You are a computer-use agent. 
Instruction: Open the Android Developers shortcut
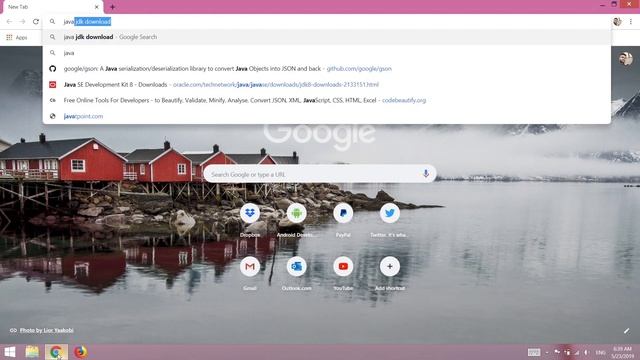[296, 220]
